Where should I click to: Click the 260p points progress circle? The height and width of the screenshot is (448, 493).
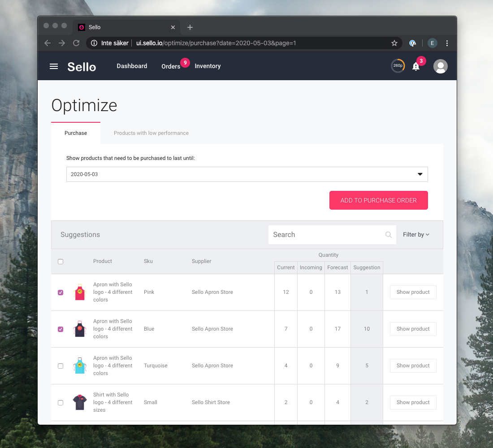pos(398,66)
